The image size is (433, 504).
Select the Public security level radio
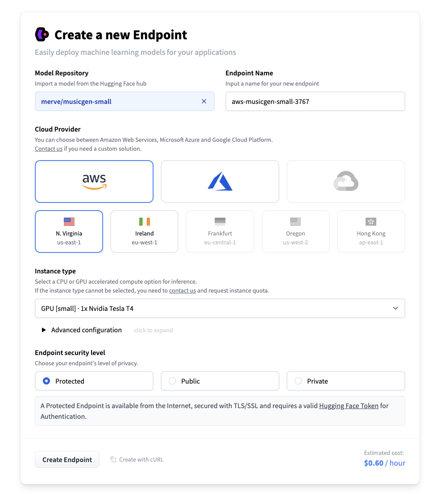tap(172, 381)
